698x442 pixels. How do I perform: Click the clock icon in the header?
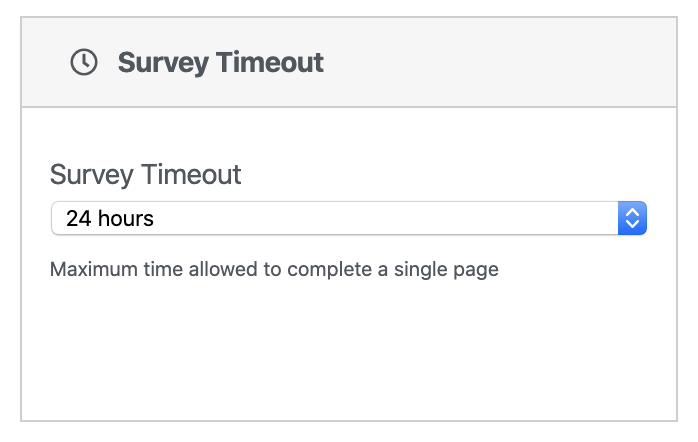coord(84,62)
